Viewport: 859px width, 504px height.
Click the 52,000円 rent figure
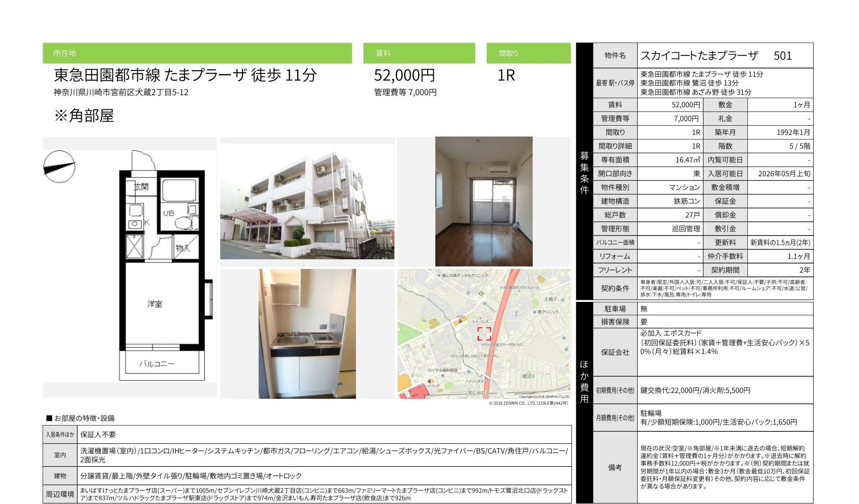pyautogui.click(x=404, y=75)
